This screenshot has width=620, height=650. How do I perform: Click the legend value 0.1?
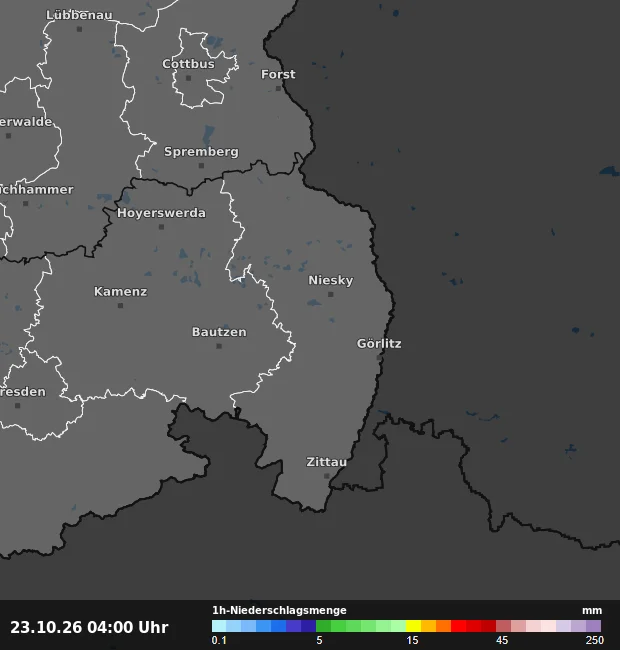tap(219, 640)
